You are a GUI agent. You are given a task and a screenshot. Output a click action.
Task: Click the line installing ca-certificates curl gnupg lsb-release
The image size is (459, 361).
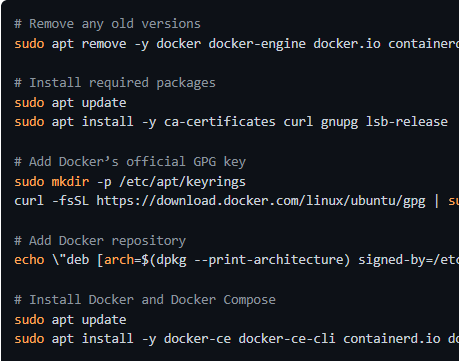coord(231,122)
